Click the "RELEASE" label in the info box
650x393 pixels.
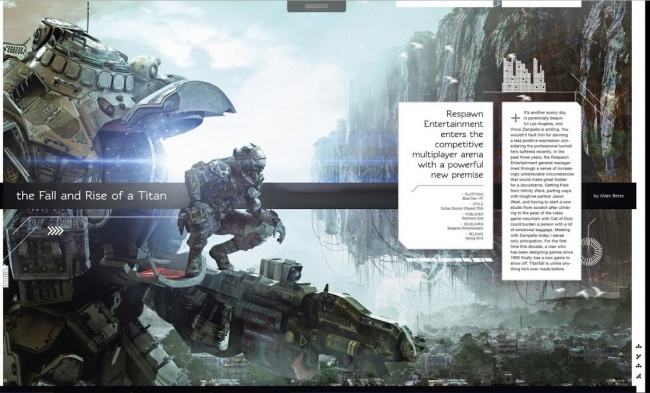[475, 234]
